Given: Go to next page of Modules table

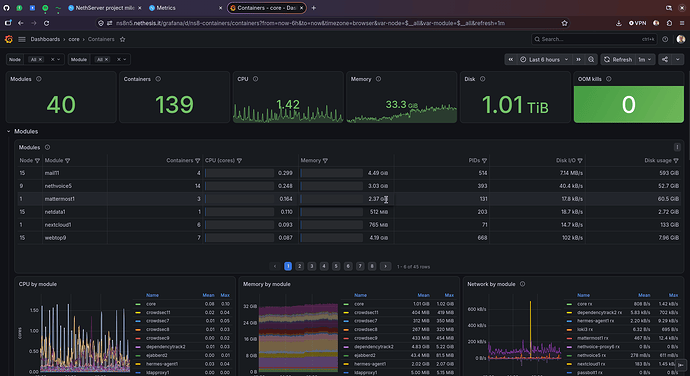Looking at the screenshot, I should point(385,266).
